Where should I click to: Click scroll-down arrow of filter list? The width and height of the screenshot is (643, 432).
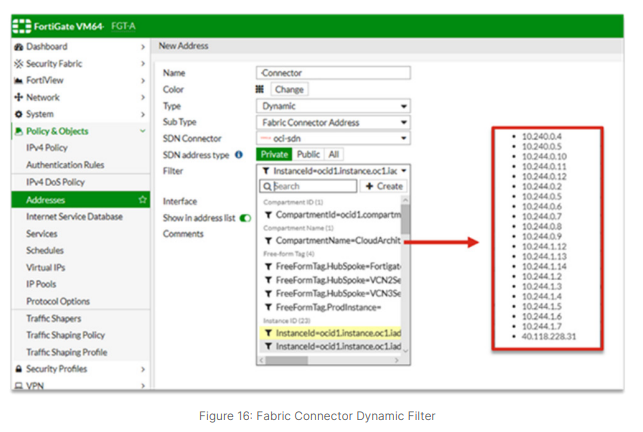point(406,351)
